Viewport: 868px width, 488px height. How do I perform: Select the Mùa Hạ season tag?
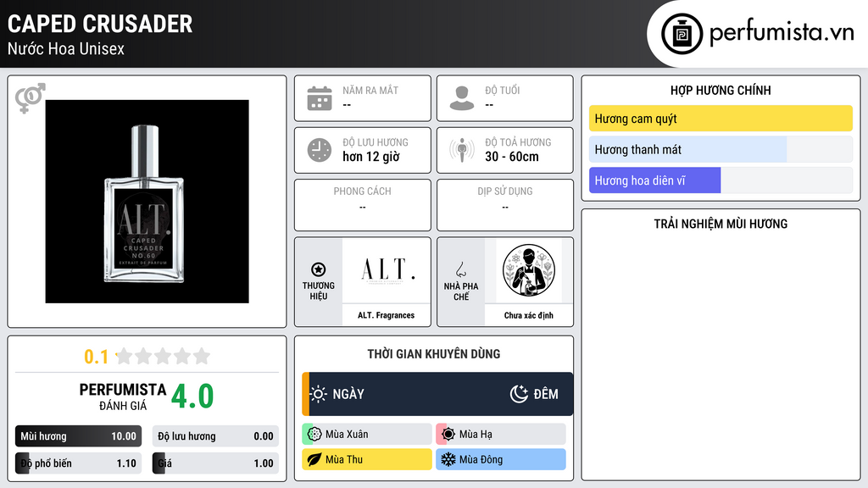point(501,435)
